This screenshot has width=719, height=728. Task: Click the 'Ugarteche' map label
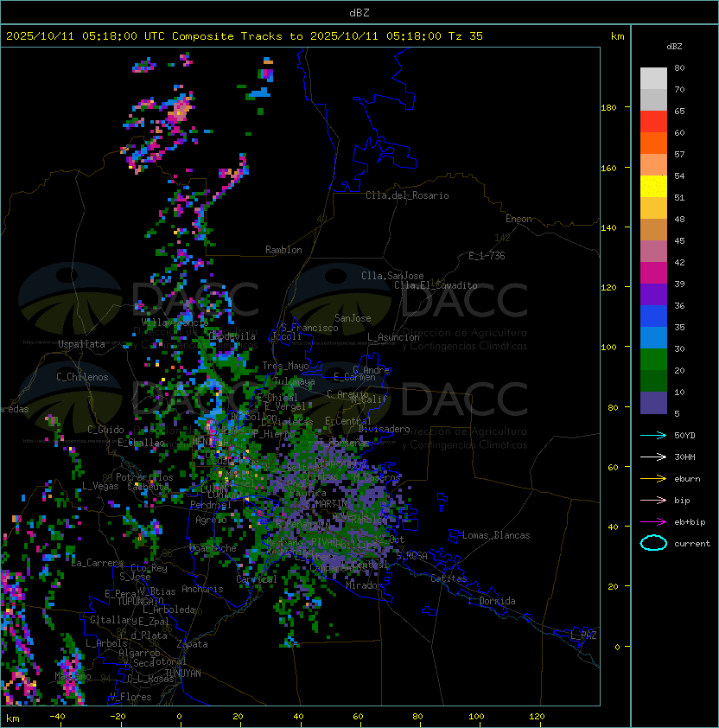tap(213, 548)
